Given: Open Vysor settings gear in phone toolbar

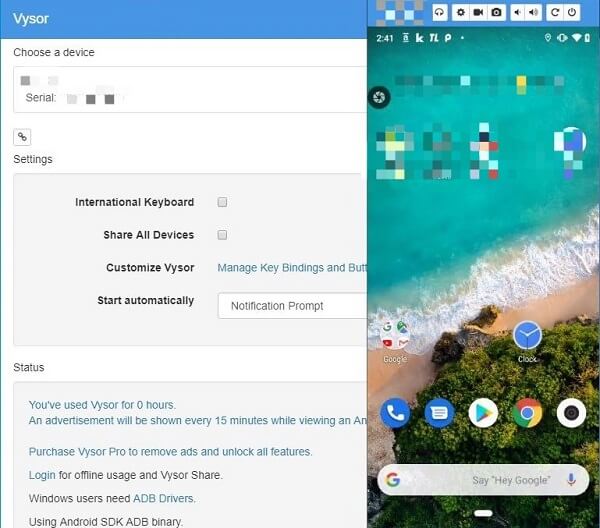Looking at the screenshot, I should click(x=460, y=12).
